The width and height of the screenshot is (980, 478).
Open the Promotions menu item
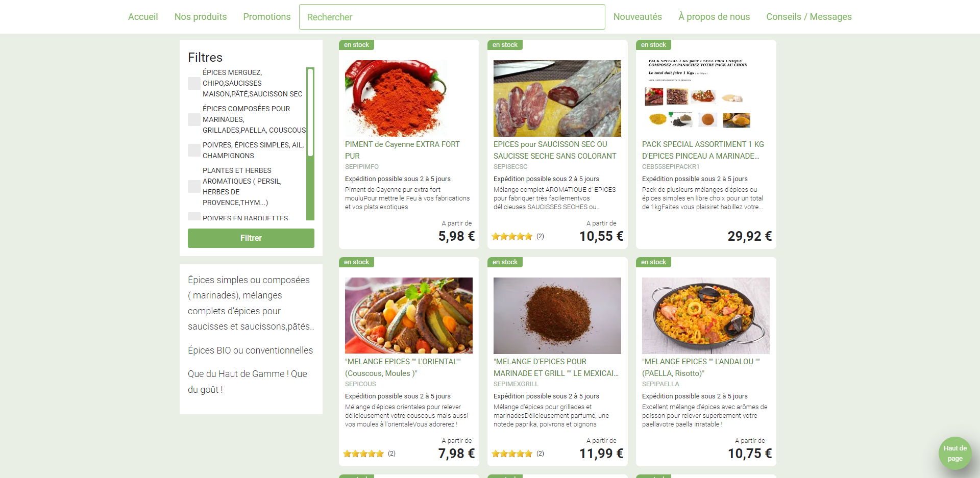coord(267,17)
